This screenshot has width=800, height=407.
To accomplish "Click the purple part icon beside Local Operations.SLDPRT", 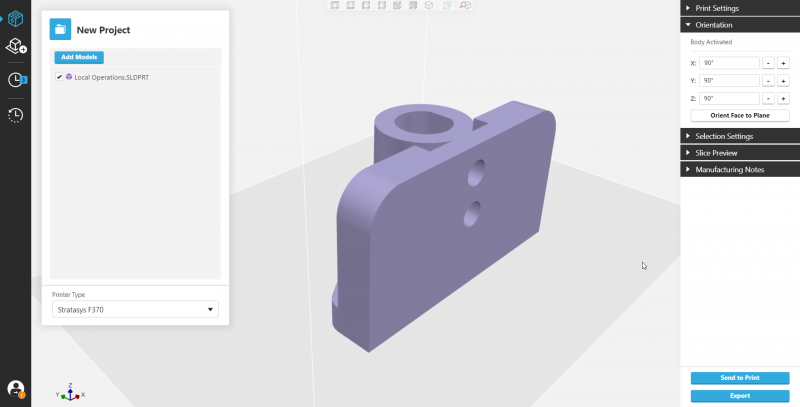I will [x=69, y=77].
